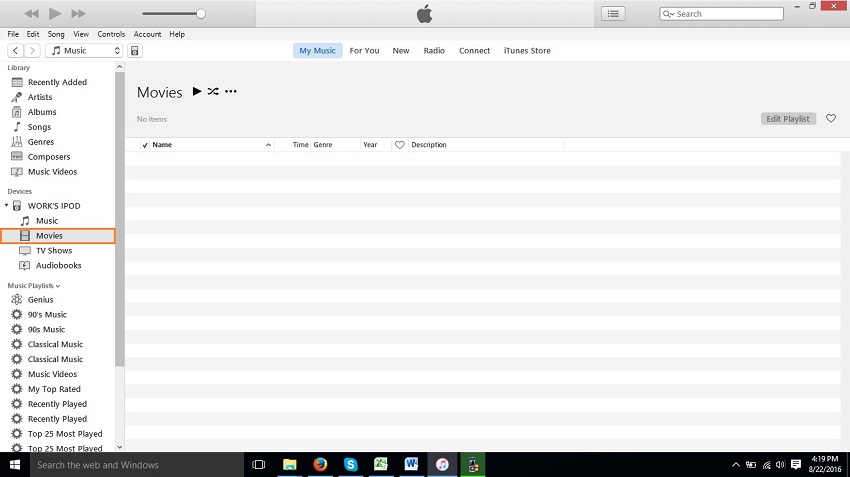Expand the Music Playlists section dropdown
This screenshot has width=850, height=477.
point(56,286)
